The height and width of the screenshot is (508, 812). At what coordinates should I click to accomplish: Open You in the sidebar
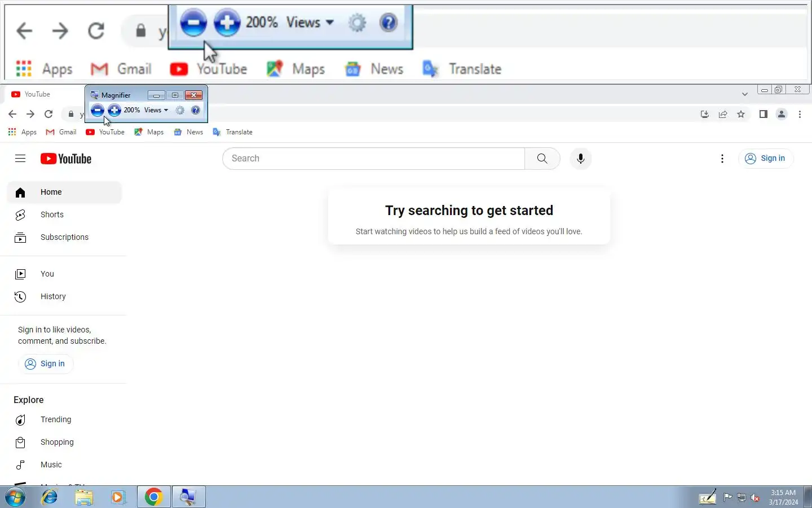click(x=64, y=274)
